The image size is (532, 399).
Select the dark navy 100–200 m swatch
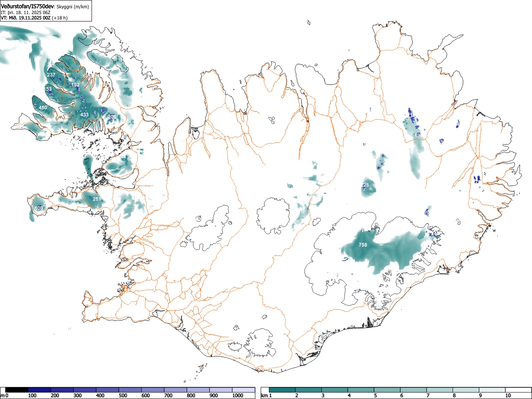pyautogui.click(x=39, y=390)
